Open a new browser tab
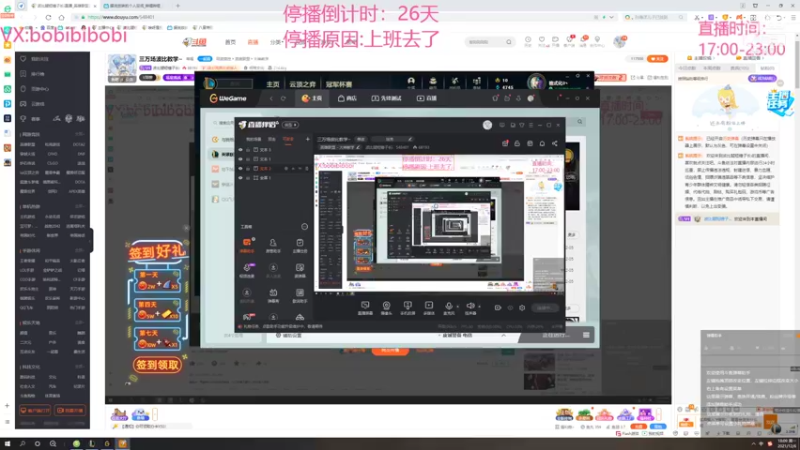Viewport: 800px width, 450px height. [x=178, y=6]
